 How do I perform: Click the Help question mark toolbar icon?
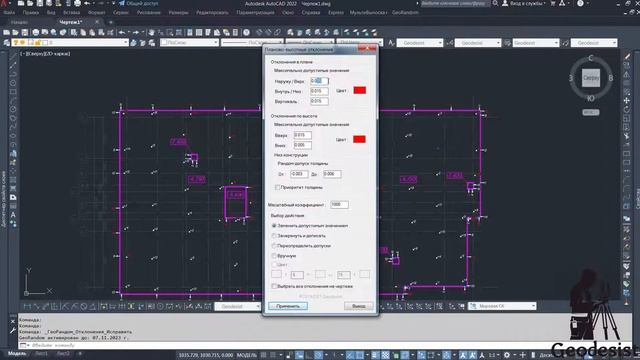coord(247,32)
